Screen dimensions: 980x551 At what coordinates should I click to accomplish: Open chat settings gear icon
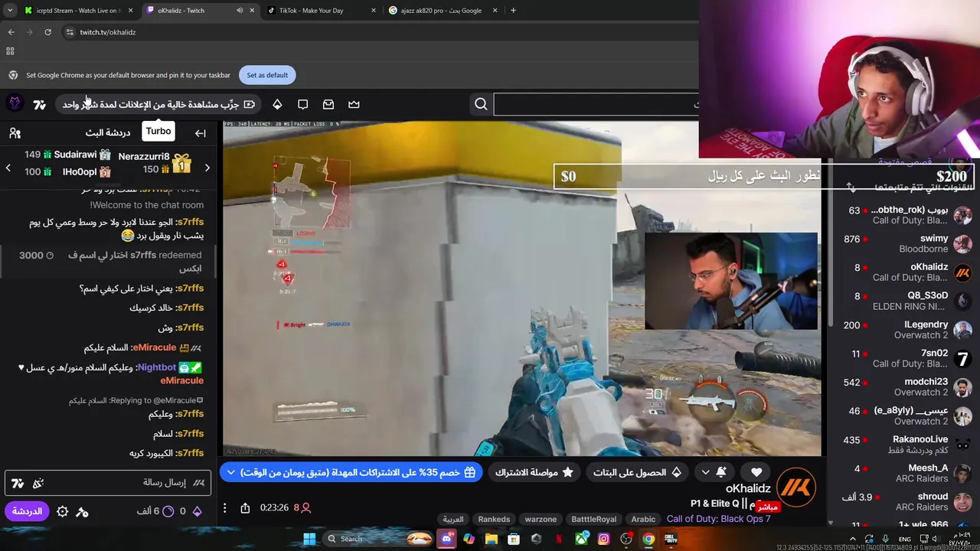point(63,511)
